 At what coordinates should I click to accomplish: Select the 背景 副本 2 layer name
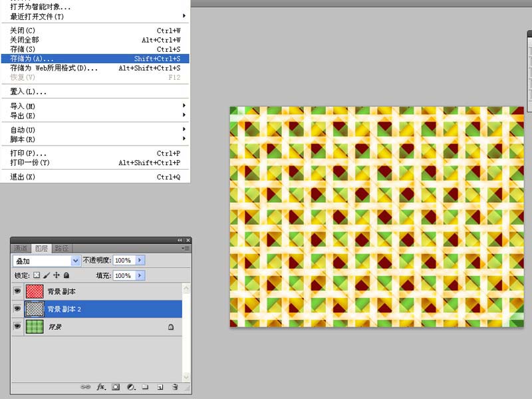[x=64, y=309]
